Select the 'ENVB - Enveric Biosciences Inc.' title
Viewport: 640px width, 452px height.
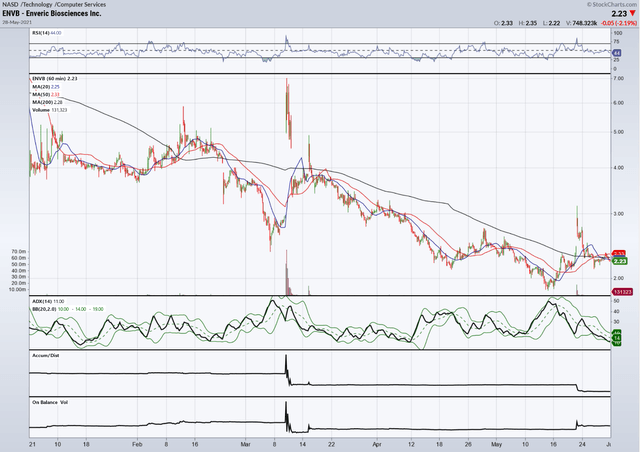52,13
